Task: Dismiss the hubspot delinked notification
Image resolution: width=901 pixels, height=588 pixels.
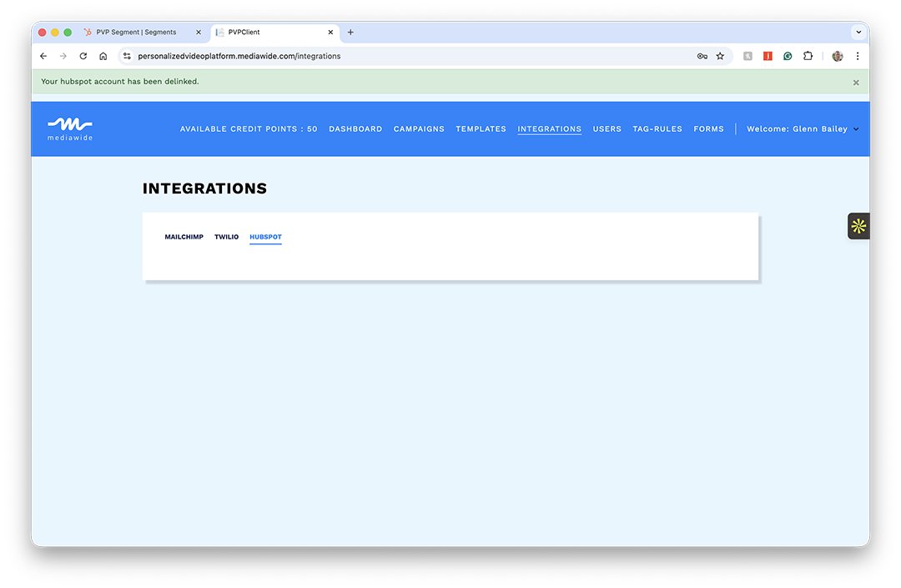Action: coord(856,83)
